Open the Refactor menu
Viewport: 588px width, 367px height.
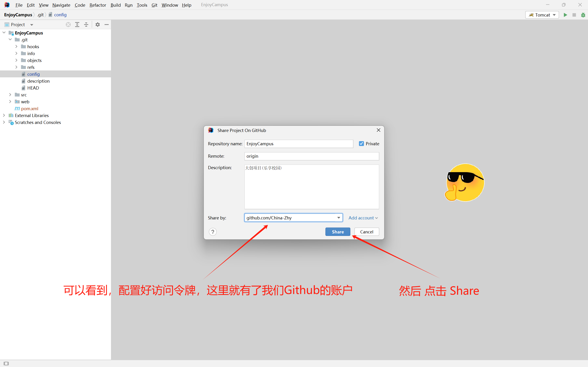coord(98,5)
